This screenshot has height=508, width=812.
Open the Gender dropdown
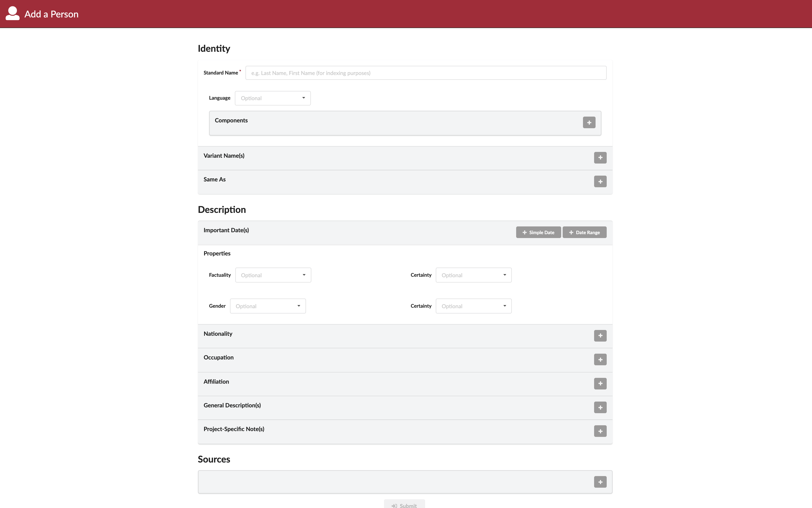point(268,306)
